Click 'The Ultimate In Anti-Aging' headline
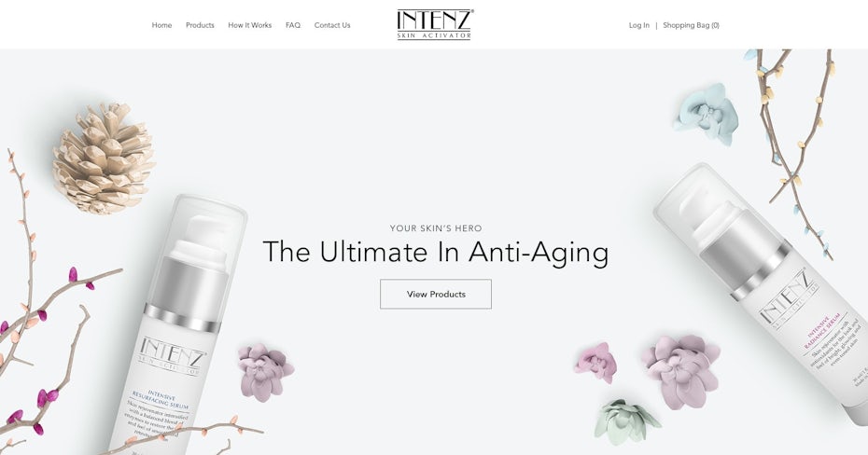 coord(435,252)
